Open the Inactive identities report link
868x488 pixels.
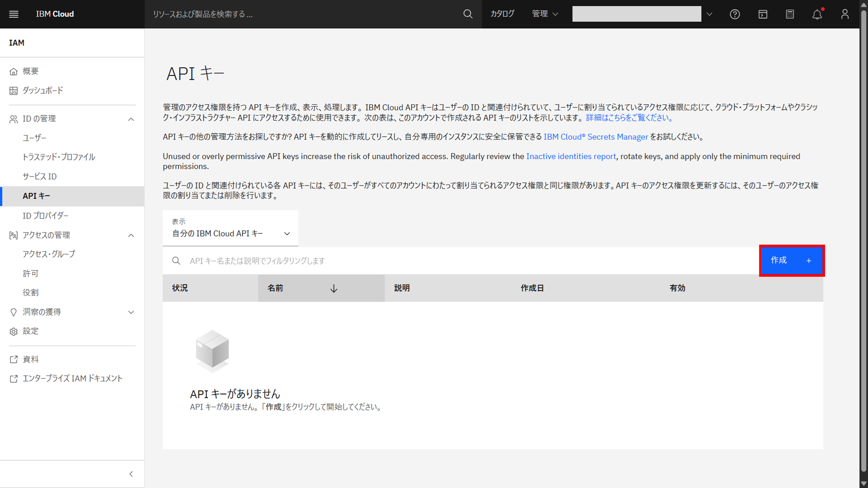571,157
